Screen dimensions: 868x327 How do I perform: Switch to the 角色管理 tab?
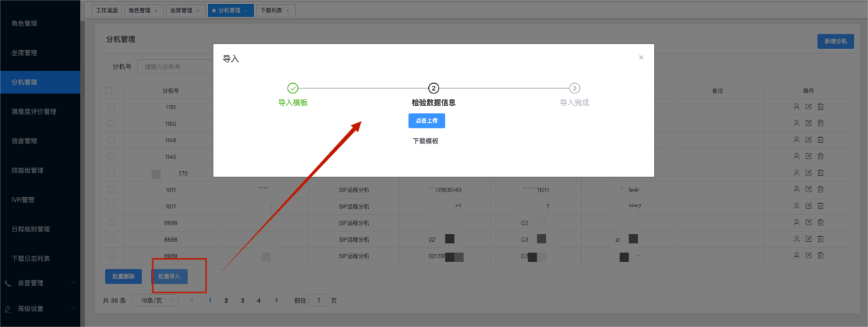(x=143, y=10)
